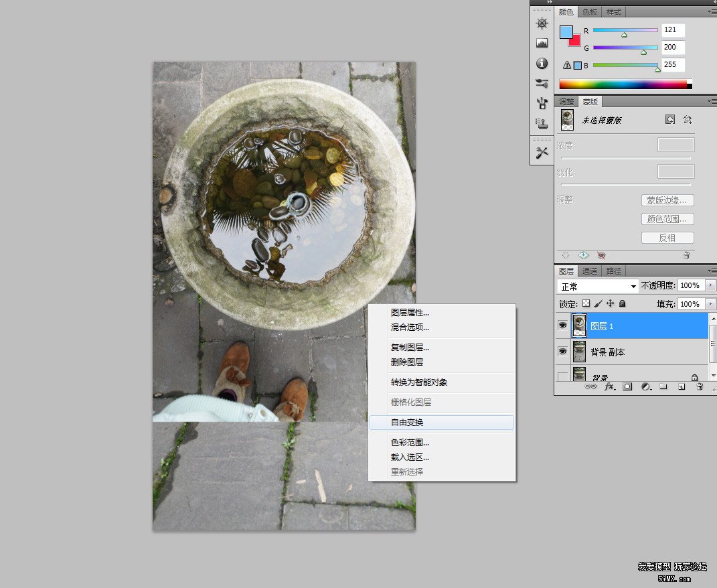Switch to the 色板 tab

pos(589,12)
